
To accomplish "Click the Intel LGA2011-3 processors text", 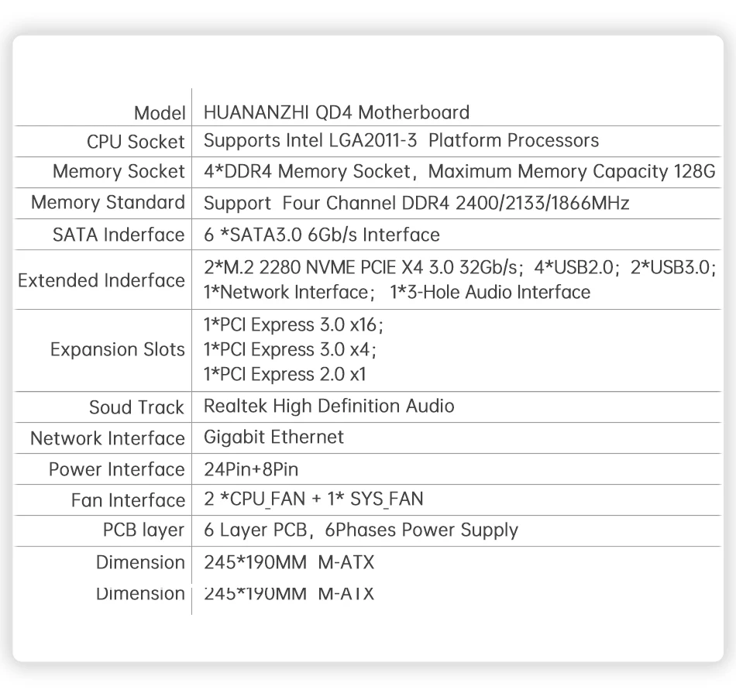I will coord(401,141).
